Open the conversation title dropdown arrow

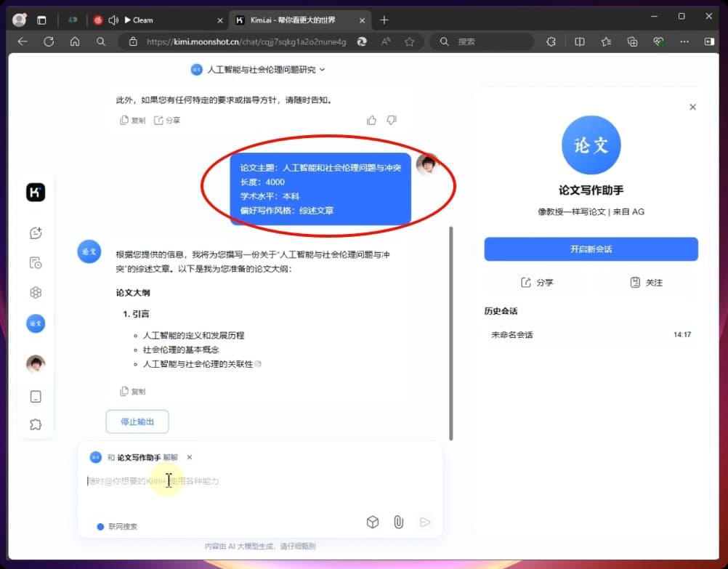323,70
